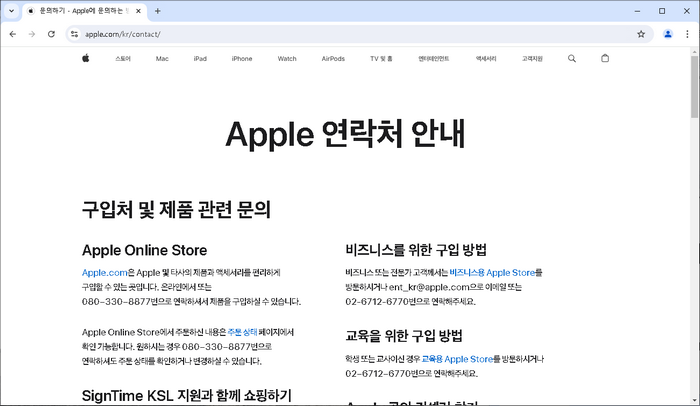Open the TV 및 홈 menu item
700x406 pixels.
tap(381, 59)
